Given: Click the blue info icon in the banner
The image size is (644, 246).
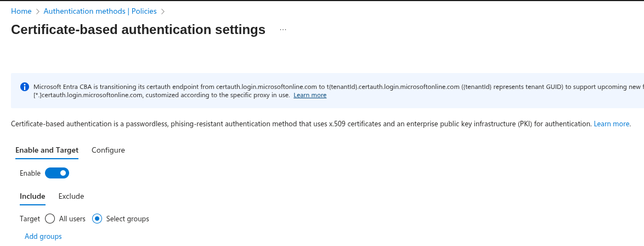Looking at the screenshot, I should coord(25,87).
